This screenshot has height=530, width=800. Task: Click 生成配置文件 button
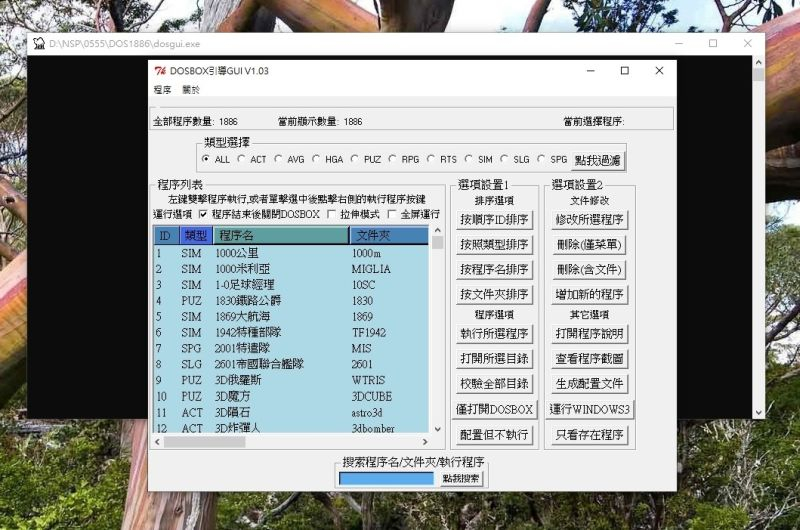[589, 384]
